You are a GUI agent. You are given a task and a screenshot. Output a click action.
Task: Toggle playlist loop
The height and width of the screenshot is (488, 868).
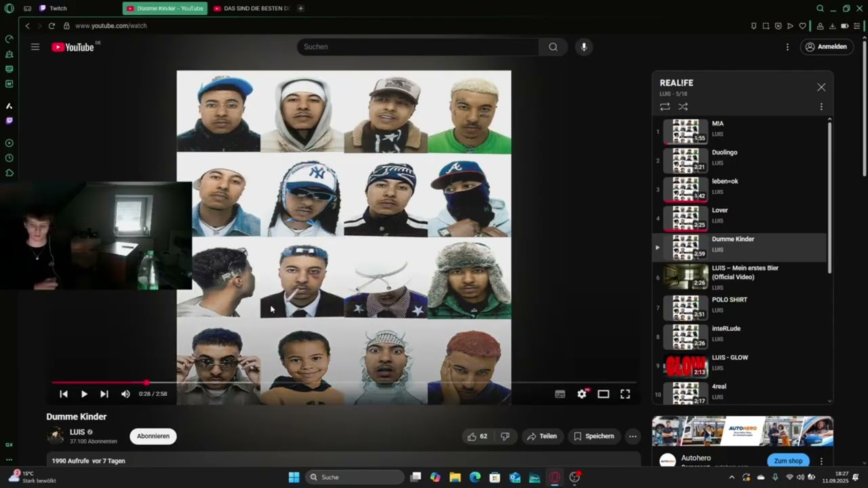pos(665,107)
